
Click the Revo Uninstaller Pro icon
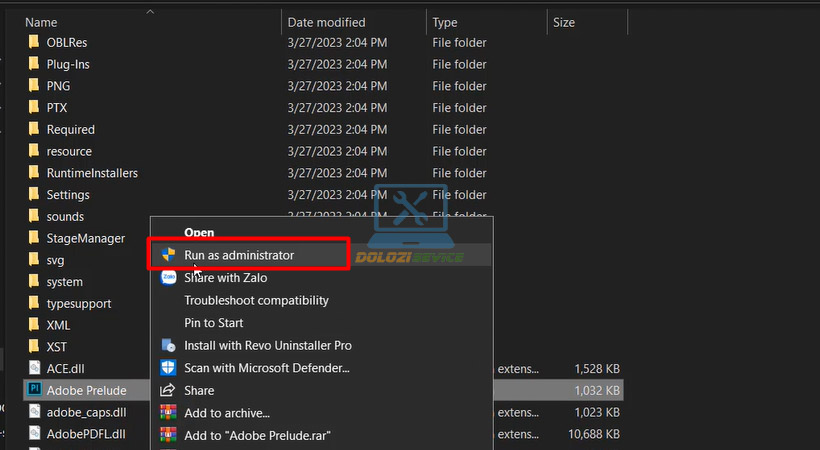167,345
